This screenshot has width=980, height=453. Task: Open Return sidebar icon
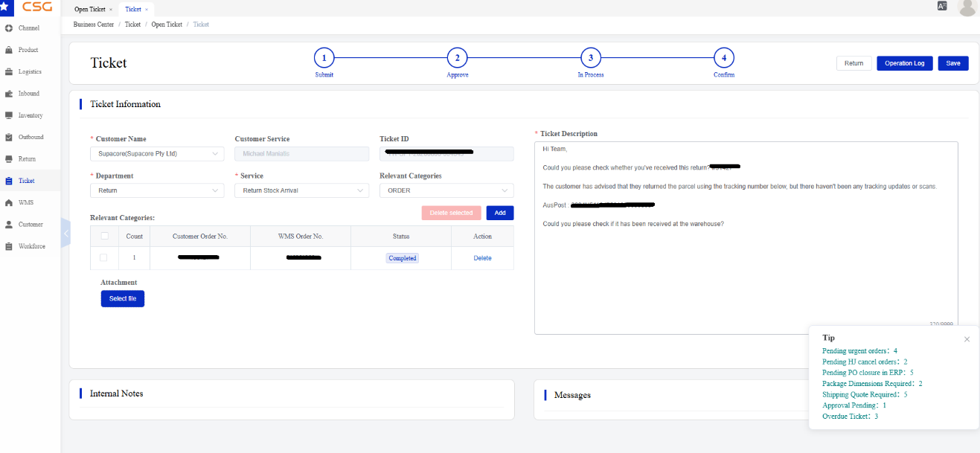pyautogui.click(x=9, y=159)
